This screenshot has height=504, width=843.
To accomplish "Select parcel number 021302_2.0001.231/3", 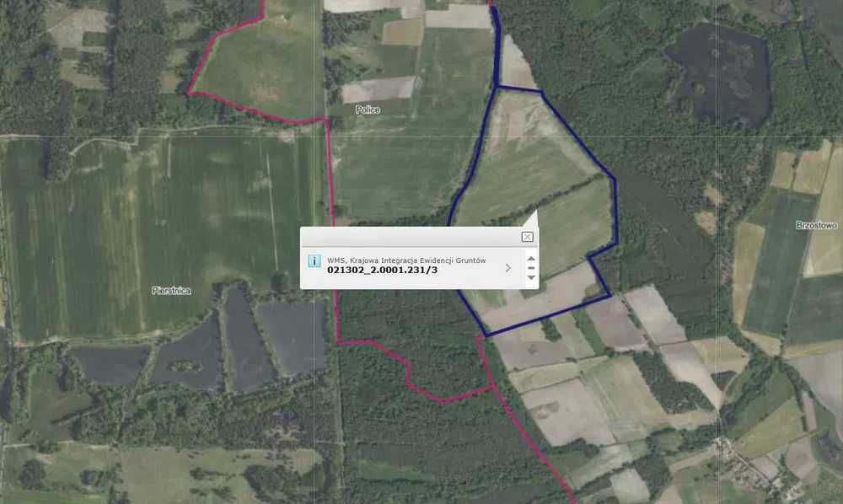I will pos(382,271).
